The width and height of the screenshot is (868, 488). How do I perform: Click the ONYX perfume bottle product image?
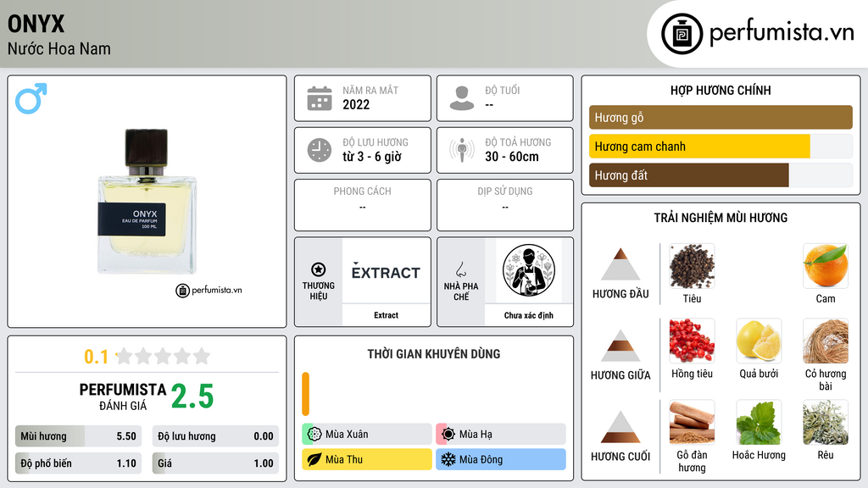(x=147, y=202)
